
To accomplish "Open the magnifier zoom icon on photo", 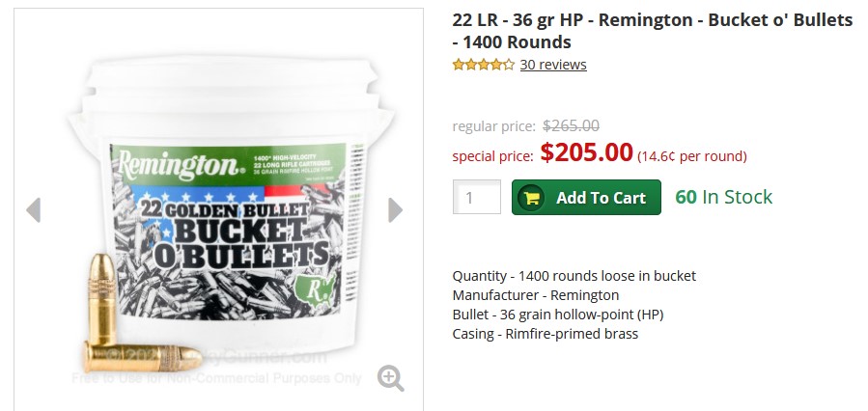I will tap(391, 378).
